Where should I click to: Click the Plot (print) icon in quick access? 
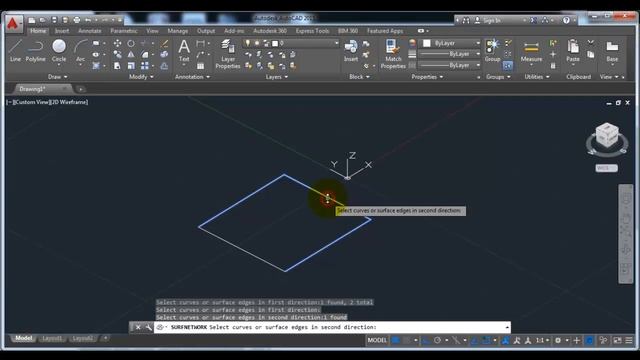coord(77,20)
